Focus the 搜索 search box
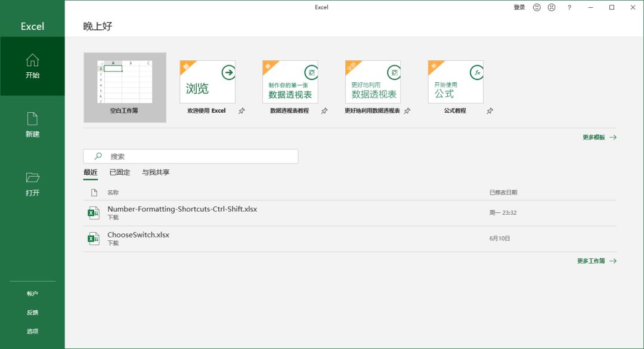 191,157
